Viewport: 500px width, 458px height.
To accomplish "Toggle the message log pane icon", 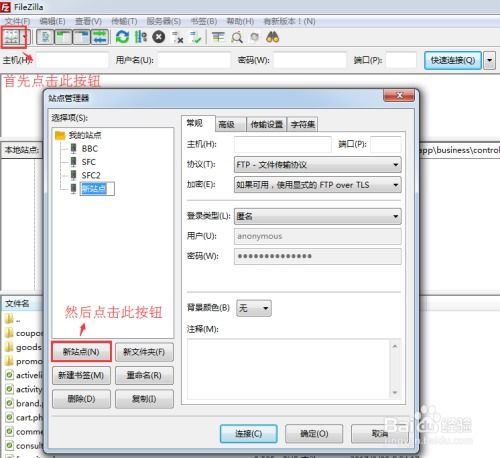I will pyautogui.click(x=45, y=37).
